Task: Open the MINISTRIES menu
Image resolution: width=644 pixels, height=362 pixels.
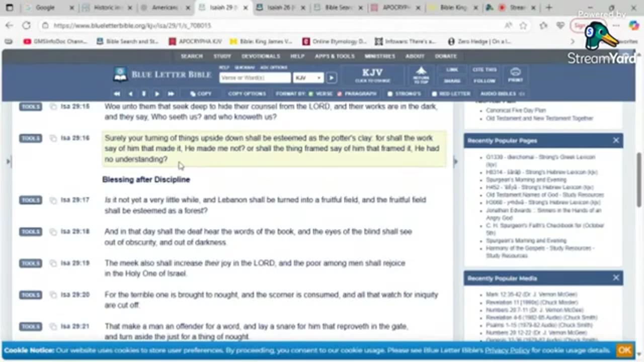Action: point(380,56)
